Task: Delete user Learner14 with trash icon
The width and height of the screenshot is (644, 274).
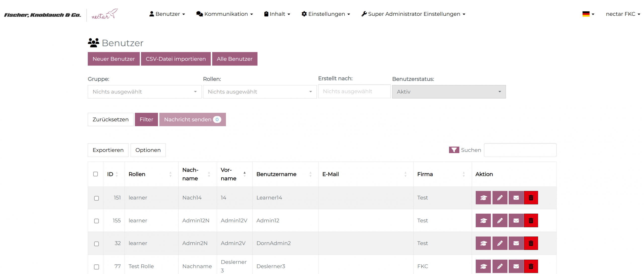Action: pos(531,198)
